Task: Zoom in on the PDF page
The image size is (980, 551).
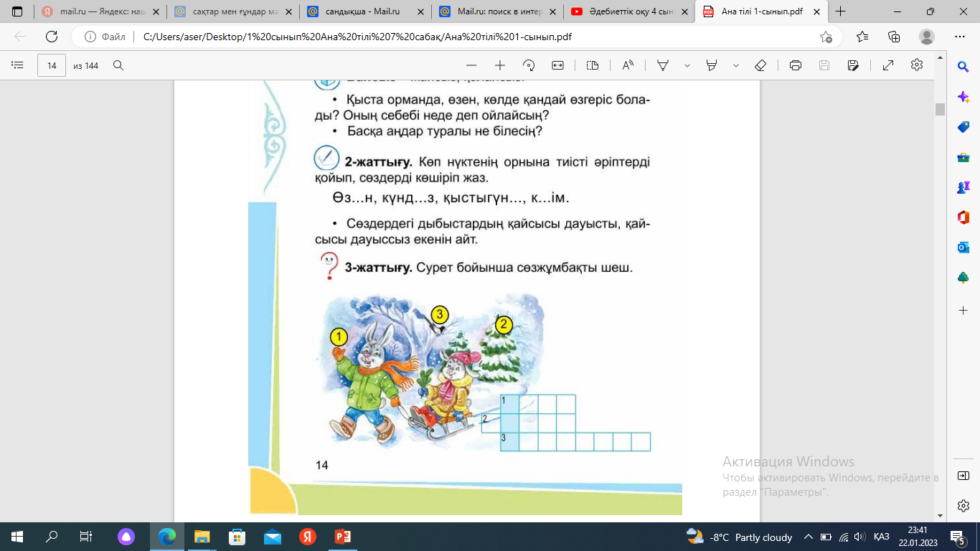Action: [x=500, y=65]
